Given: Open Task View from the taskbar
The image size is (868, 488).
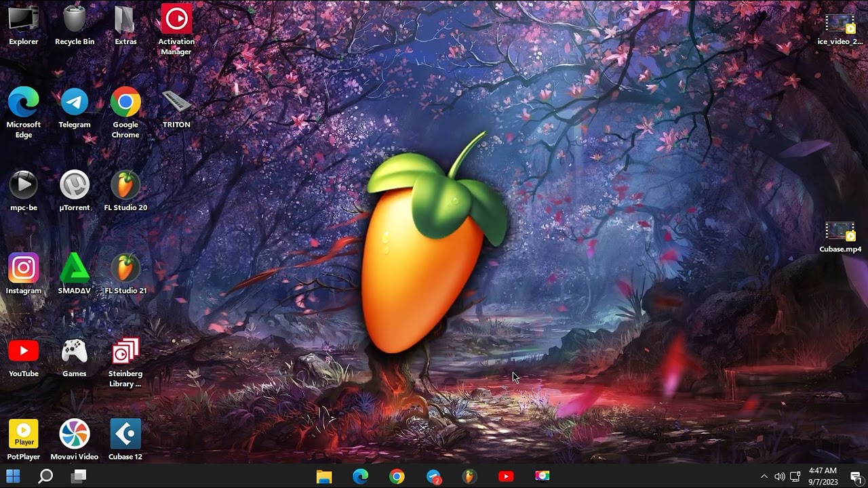Looking at the screenshot, I should click(x=79, y=476).
